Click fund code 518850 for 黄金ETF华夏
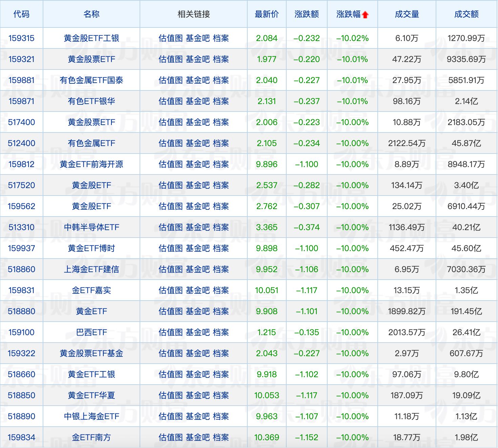 (21, 395)
